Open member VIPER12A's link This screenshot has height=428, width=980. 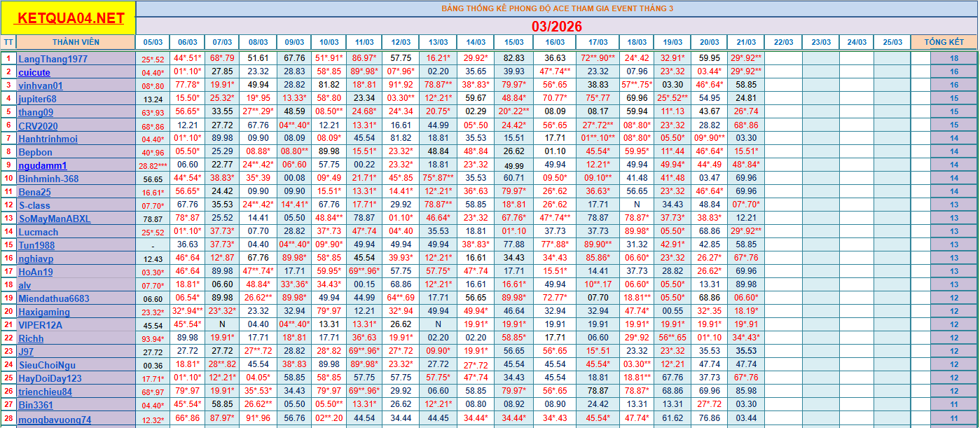[40, 325]
